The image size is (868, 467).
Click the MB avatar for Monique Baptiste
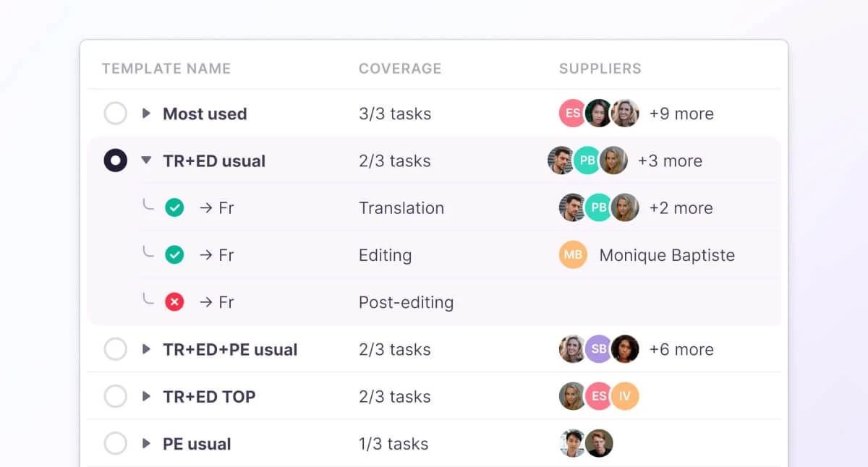(572, 255)
